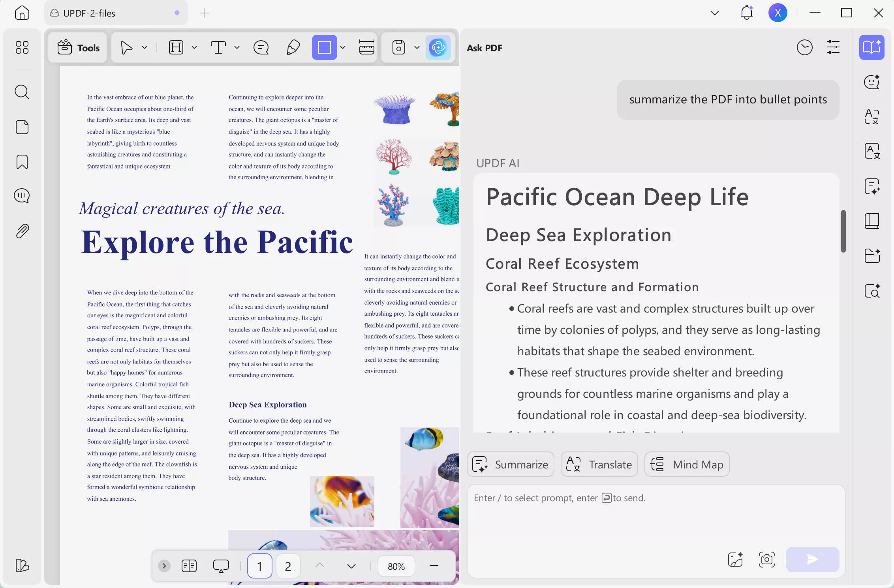Viewport: 894px width, 588px height.
Task: Click the Summarize button
Action: (511, 464)
